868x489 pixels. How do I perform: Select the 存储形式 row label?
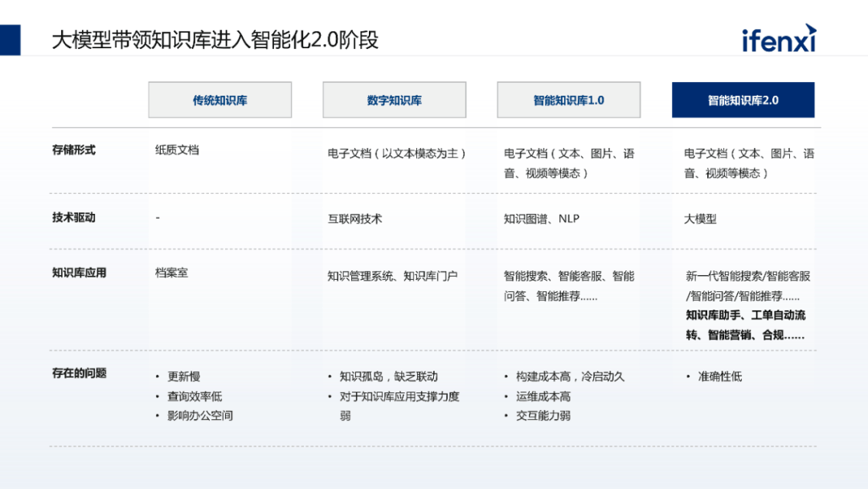click(74, 150)
